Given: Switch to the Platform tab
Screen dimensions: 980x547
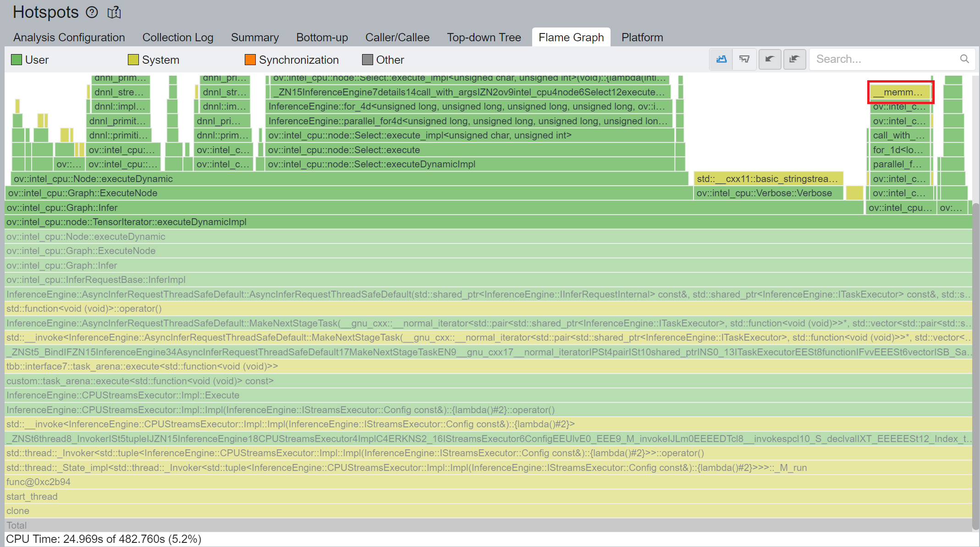Looking at the screenshot, I should [642, 37].
